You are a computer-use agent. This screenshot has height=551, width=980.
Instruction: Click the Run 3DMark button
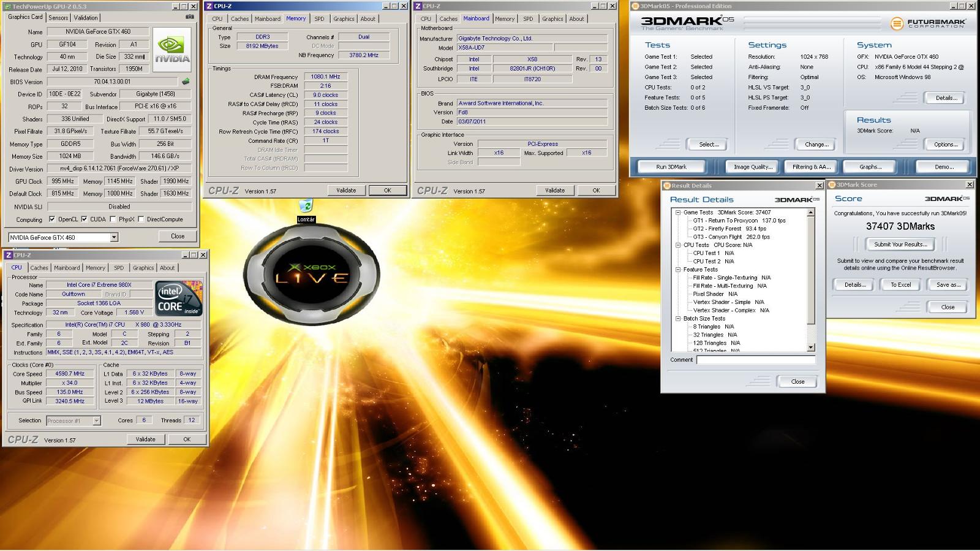pos(671,167)
